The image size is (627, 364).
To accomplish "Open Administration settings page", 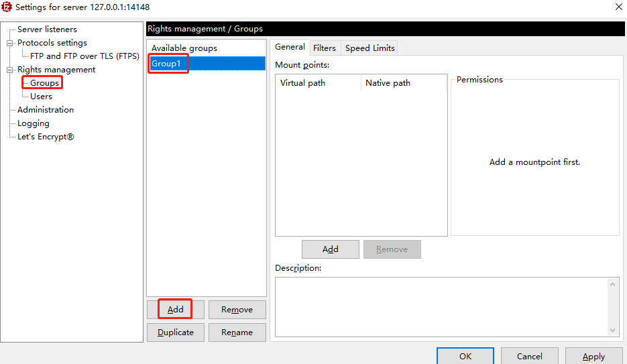I will tap(45, 109).
